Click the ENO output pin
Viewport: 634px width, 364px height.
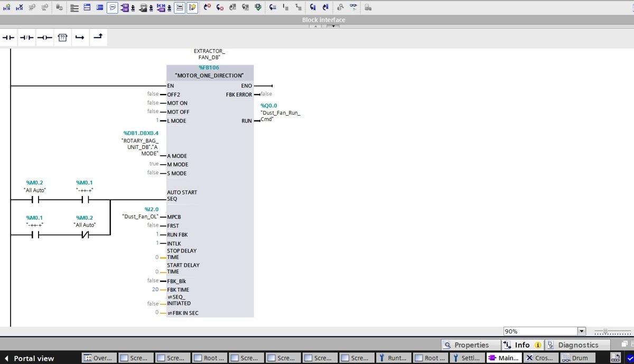tap(246, 86)
